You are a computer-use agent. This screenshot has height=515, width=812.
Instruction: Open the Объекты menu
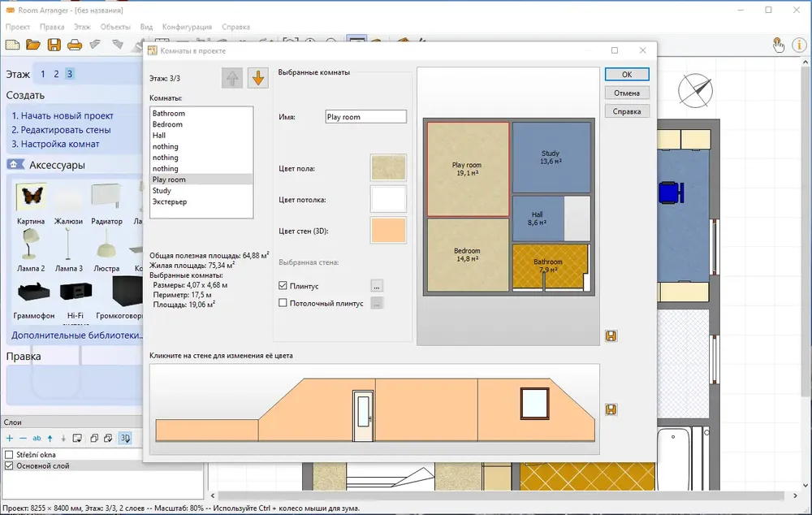coord(115,27)
